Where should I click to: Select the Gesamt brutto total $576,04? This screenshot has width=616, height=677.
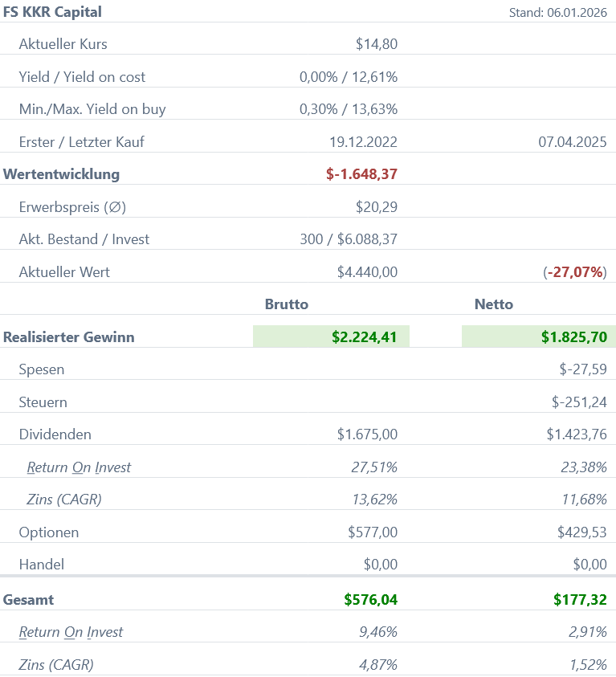click(370, 599)
